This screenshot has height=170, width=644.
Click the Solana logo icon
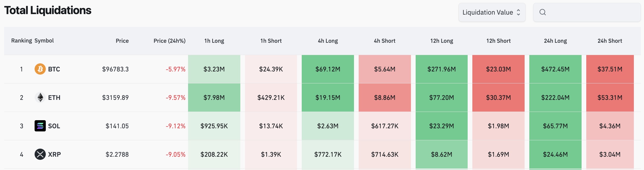click(x=40, y=126)
